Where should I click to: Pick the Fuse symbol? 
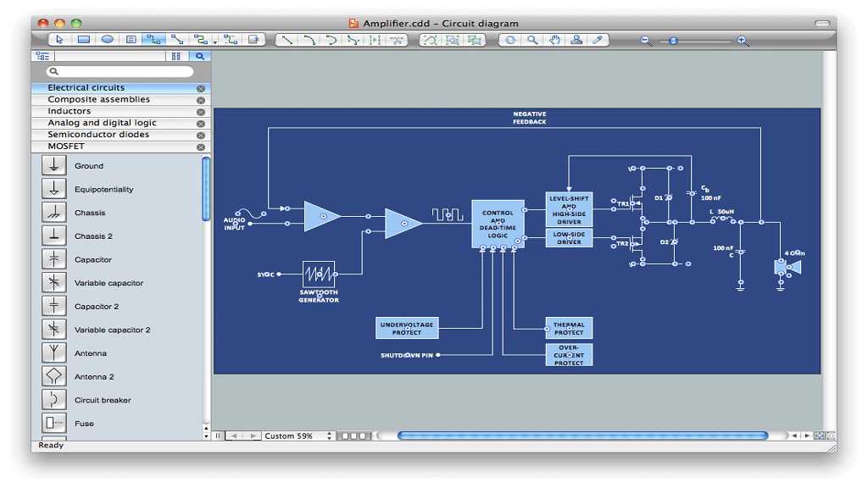pos(53,424)
